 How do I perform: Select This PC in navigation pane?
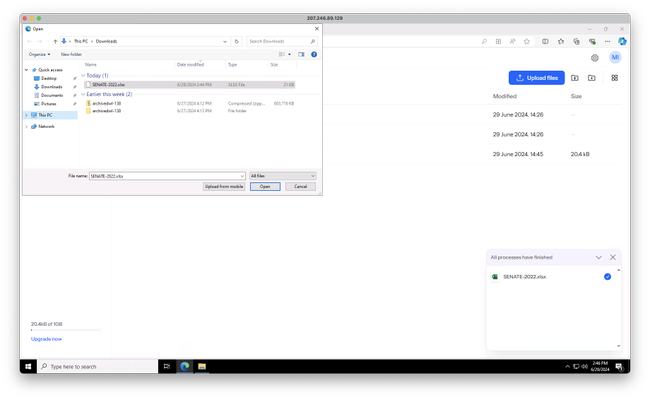pyautogui.click(x=45, y=115)
